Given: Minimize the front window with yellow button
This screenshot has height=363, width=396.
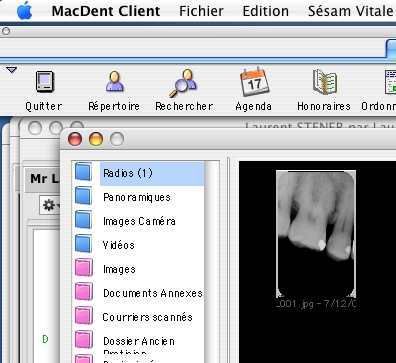Looking at the screenshot, I should (96, 139).
